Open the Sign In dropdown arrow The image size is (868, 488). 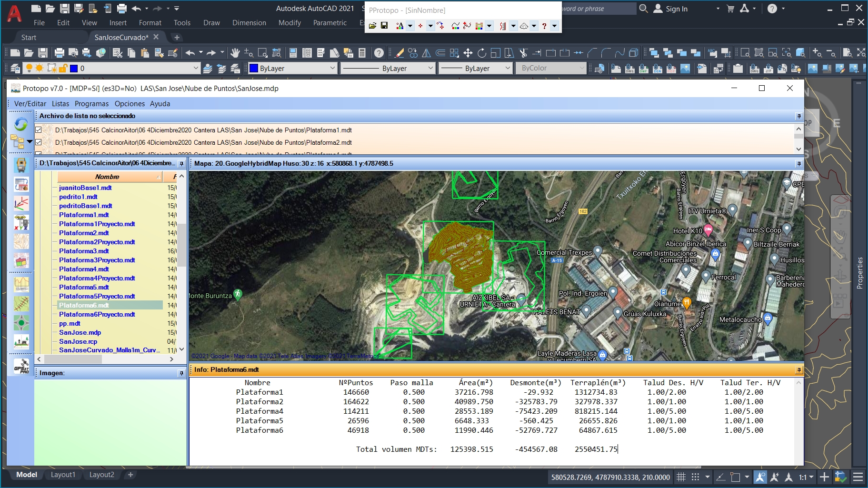point(718,9)
